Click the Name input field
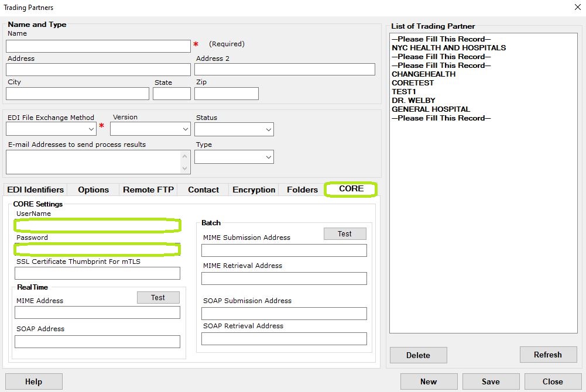Screen dimensions: 586x392 point(98,46)
